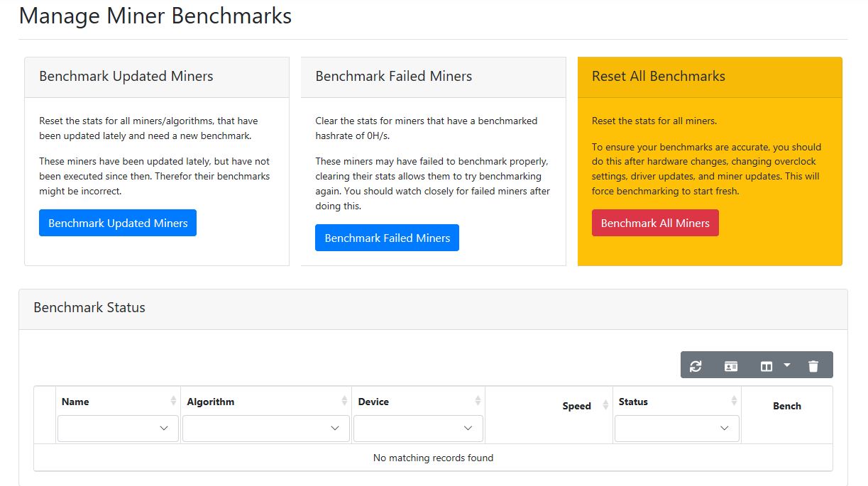Image resolution: width=868 pixels, height=486 pixels.
Task: Switch benchmark table to card view
Action: pos(730,365)
